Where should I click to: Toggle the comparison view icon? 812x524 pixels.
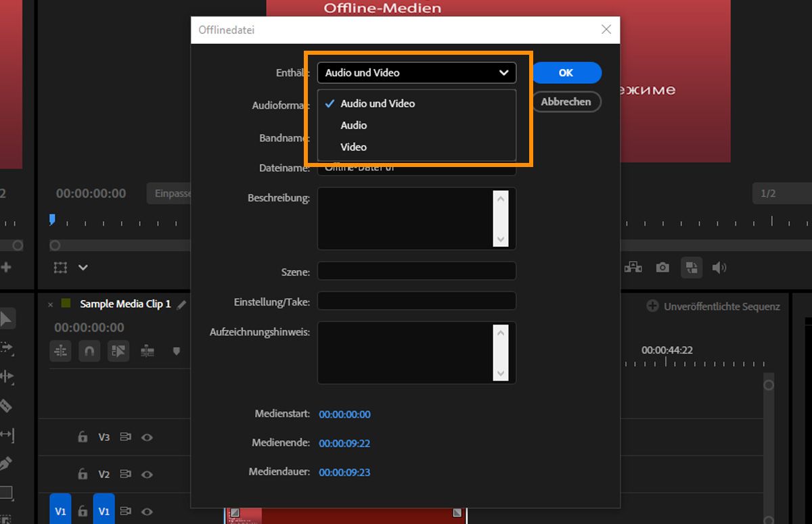[692, 267]
